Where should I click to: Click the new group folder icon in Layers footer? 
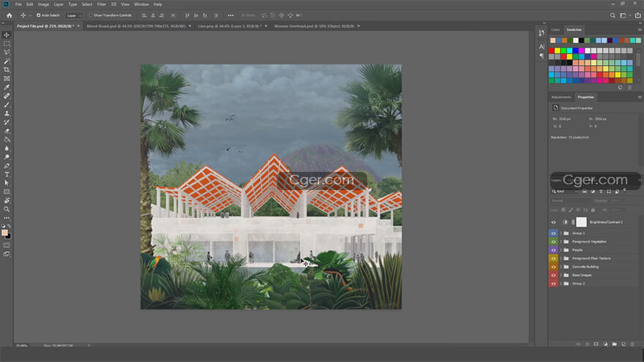point(615,344)
